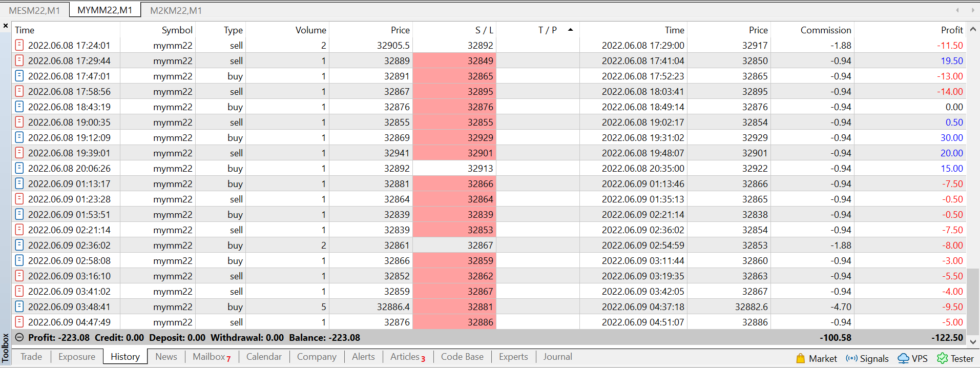Open the Trade tab
The height and width of the screenshot is (368, 980).
click(x=31, y=357)
